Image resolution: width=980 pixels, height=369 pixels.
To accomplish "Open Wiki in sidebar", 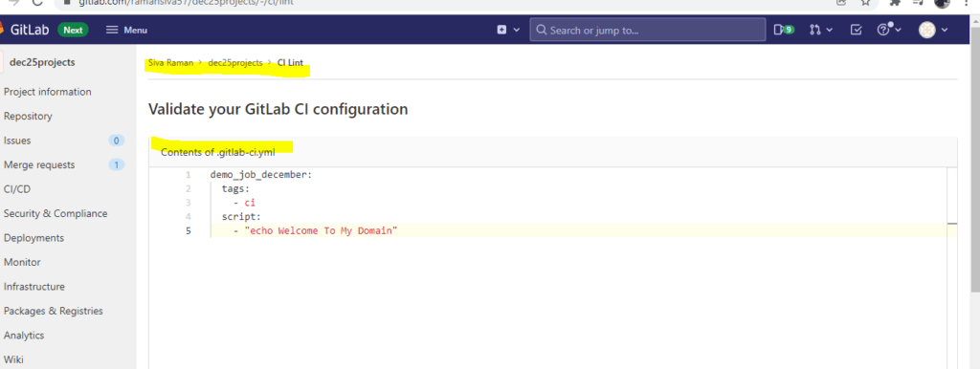I will coord(13,359).
